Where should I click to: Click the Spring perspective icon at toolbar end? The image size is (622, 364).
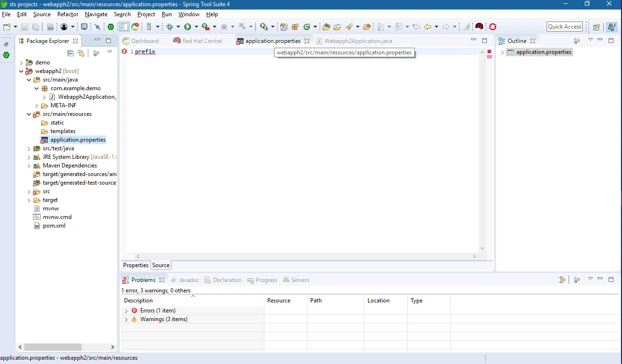click(611, 27)
